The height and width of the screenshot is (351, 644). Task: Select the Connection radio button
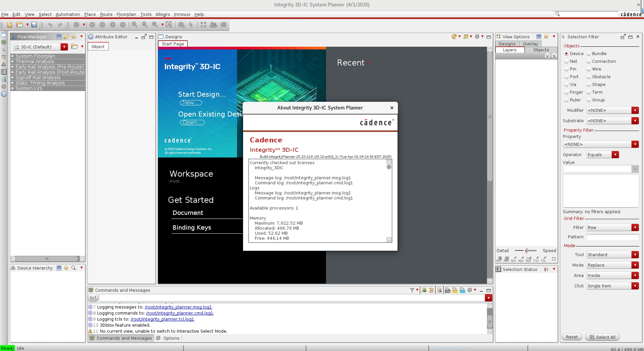pos(589,62)
